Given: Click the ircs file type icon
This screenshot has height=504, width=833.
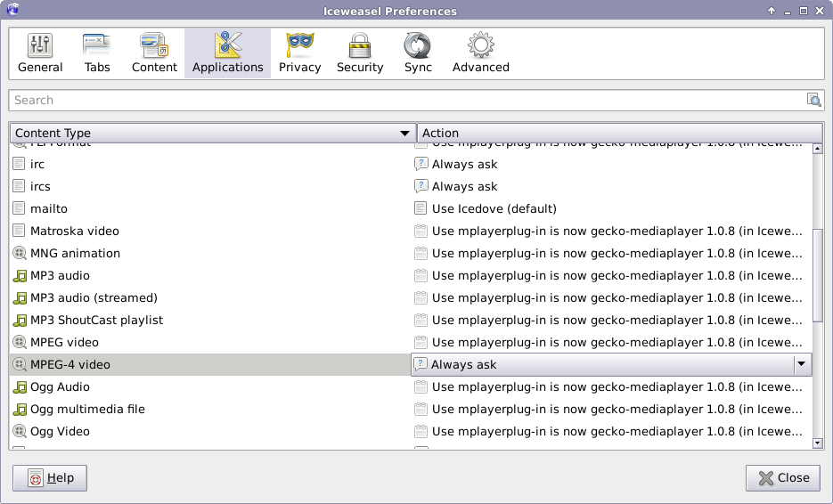Looking at the screenshot, I should 19,186.
